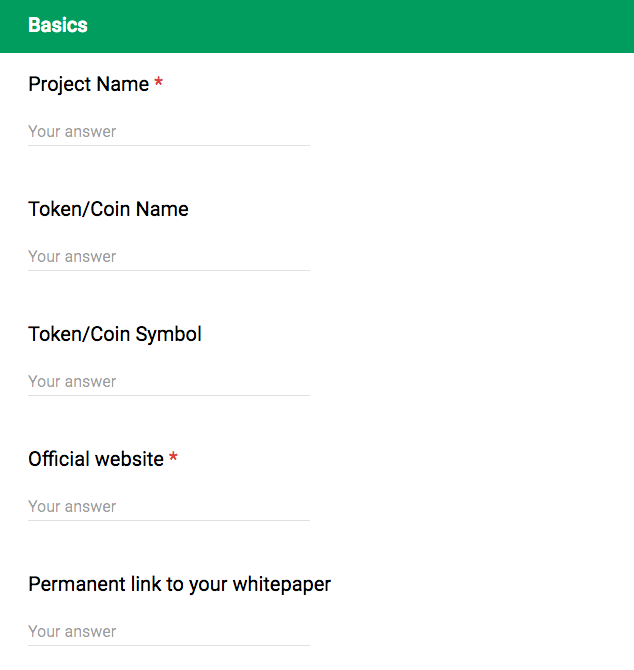Screen dimensions: 634x670
Task: Click 'Your answer' placeholder under Token/Coin Name
Action: pyautogui.click(x=72, y=257)
